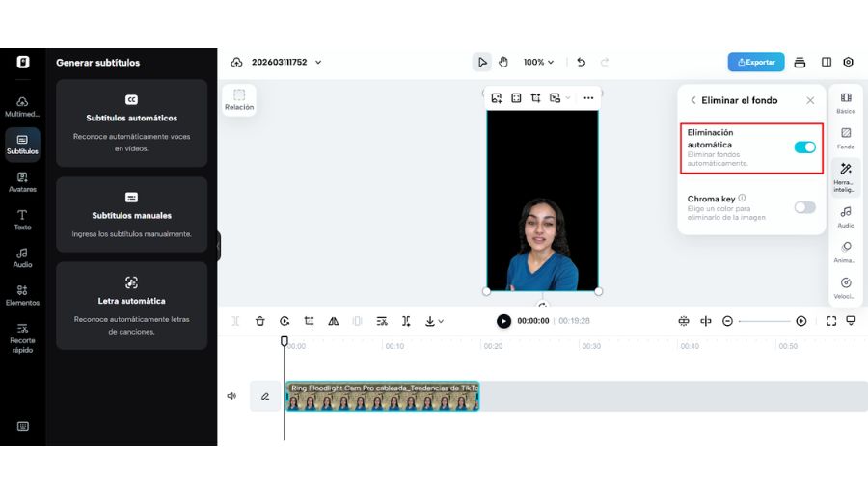Select the hand pan tool
This screenshot has width=868, height=482.
point(502,62)
